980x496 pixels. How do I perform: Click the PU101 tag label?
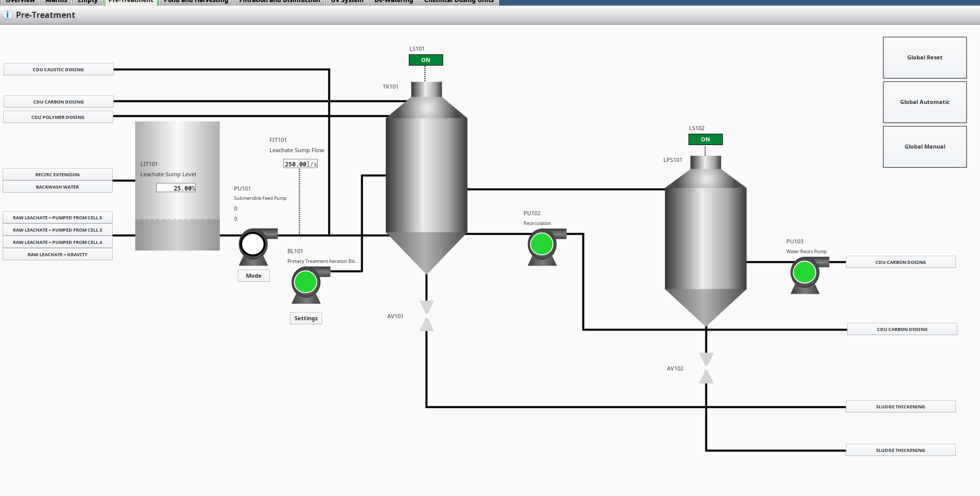coord(242,189)
